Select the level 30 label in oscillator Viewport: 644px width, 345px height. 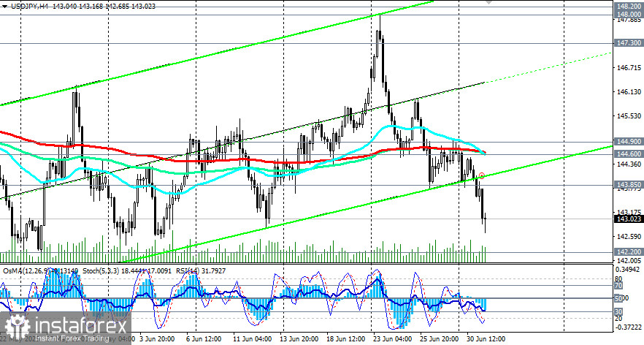618,312
